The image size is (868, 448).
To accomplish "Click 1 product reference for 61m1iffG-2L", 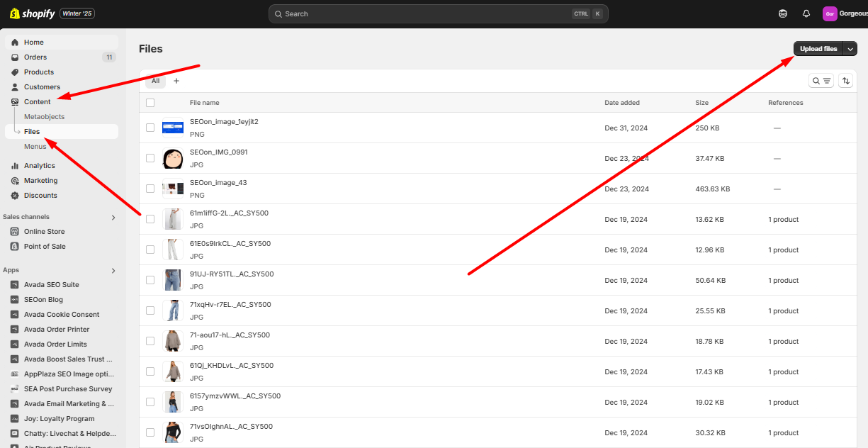I will click(x=784, y=220).
